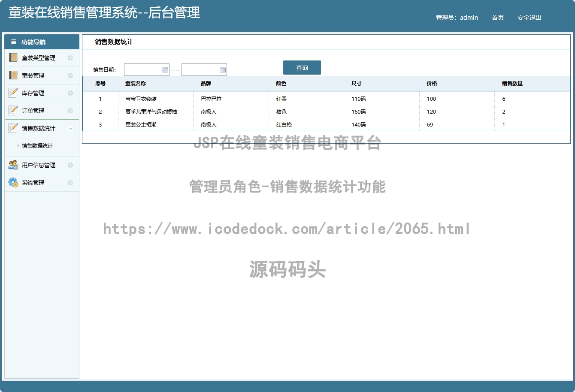Expand 童装管理 using its arrow
Screen dimensions: 575x392
click(x=70, y=75)
